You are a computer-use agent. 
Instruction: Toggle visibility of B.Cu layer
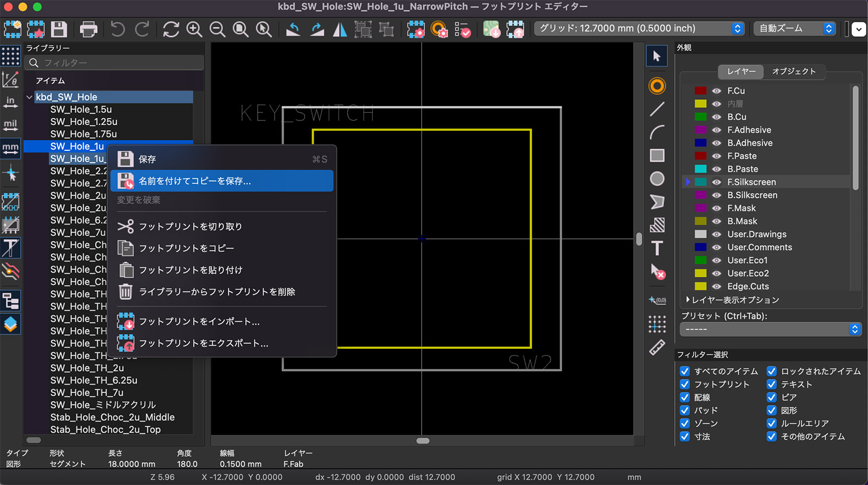(717, 117)
